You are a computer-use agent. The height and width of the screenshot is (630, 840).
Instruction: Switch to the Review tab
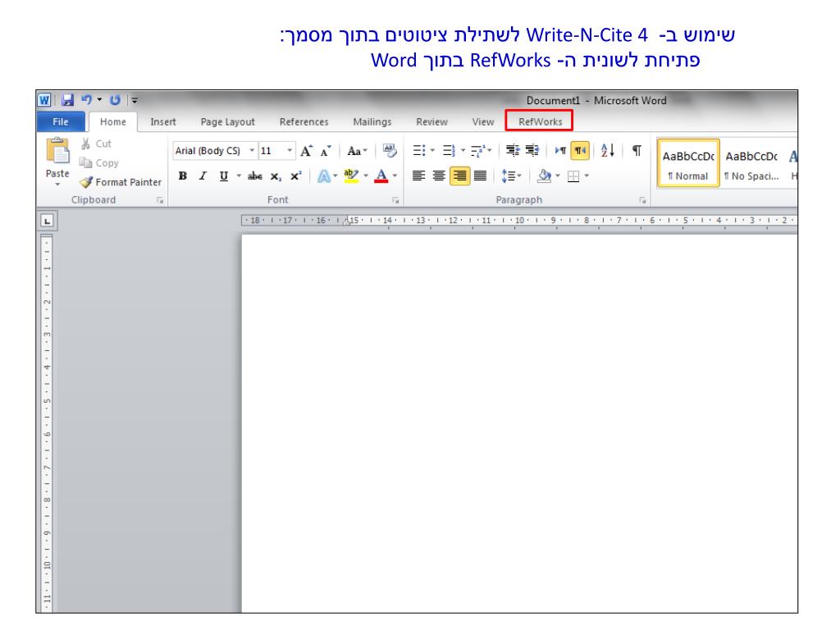coord(431,122)
